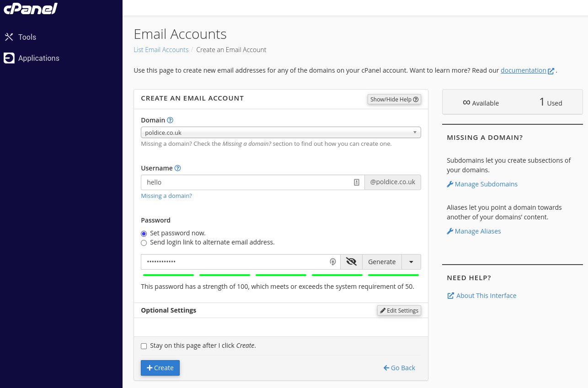Open Tools in the sidebar menu

pos(27,37)
